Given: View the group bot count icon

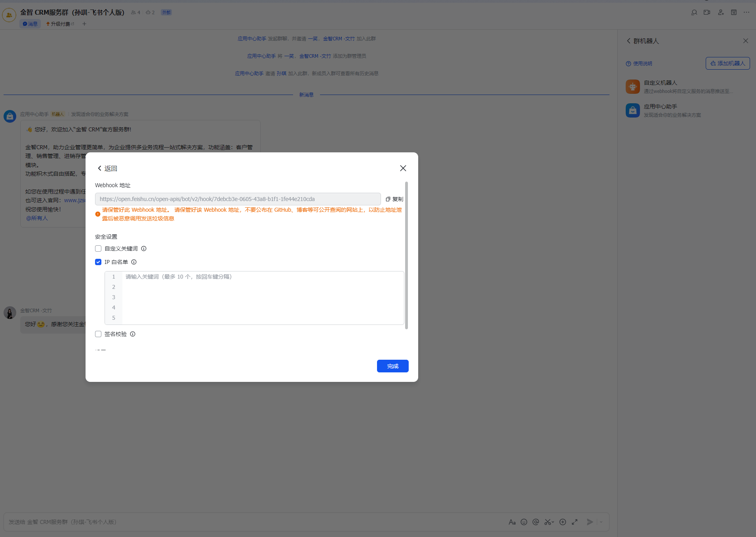Looking at the screenshot, I should pos(150,13).
